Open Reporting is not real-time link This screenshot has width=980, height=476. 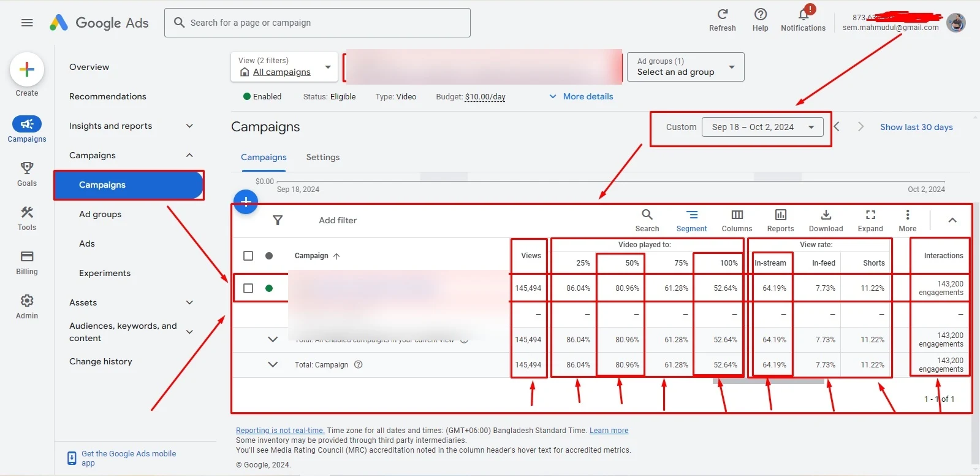(280, 431)
